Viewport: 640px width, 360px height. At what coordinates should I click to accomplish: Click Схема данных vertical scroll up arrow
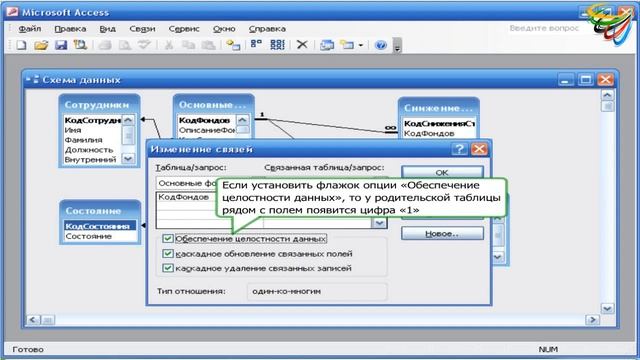[x=607, y=95]
